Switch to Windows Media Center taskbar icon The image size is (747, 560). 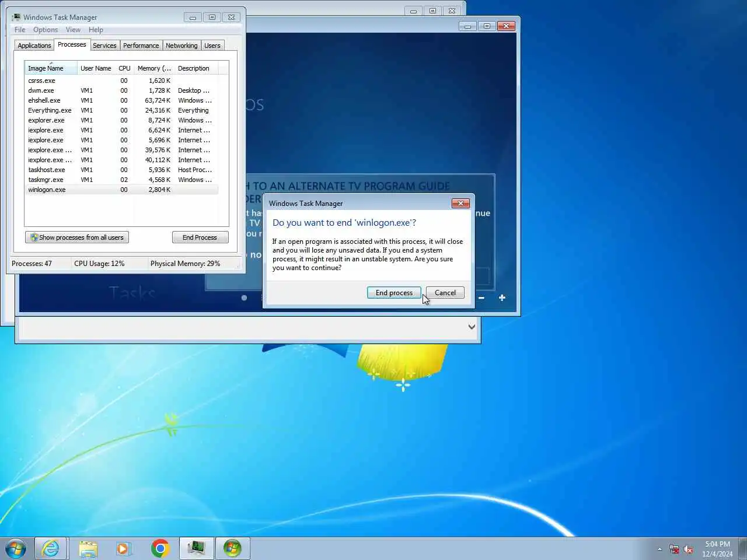(233, 548)
